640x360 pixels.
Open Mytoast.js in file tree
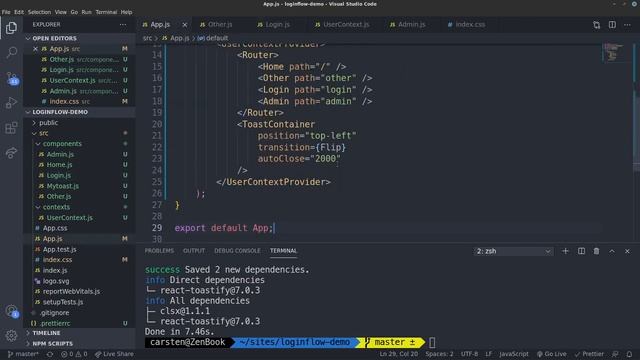click(62, 186)
